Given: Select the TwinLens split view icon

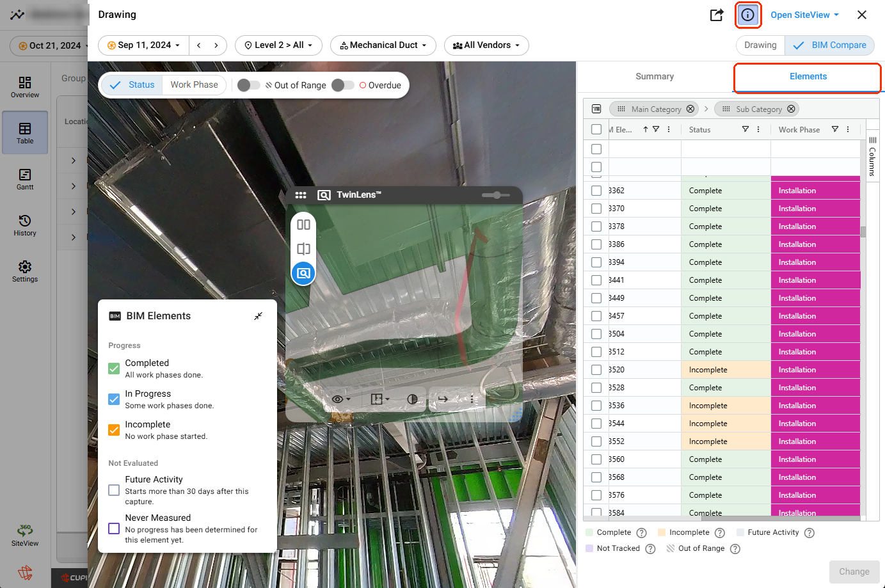Looking at the screenshot, I should coord(303,249).
